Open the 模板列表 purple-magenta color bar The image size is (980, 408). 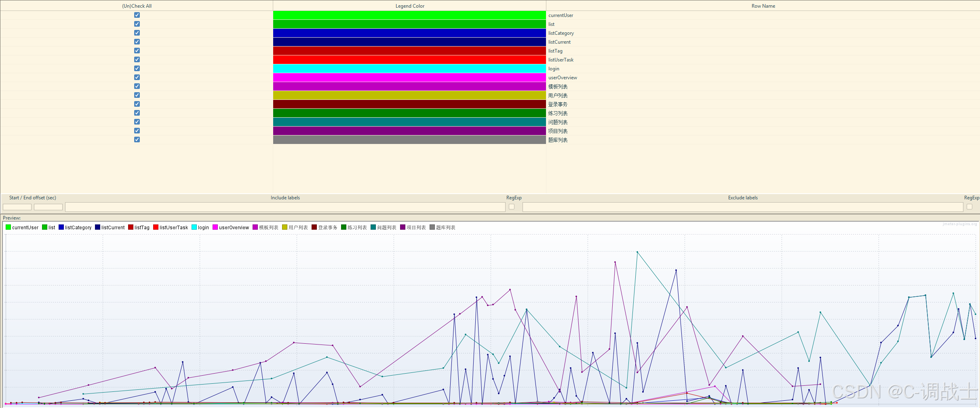click(409, 86)
